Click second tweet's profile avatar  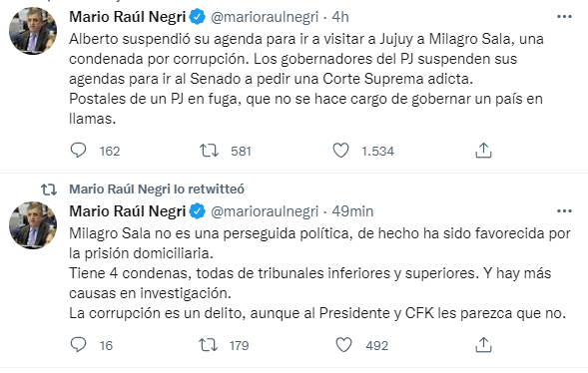(33, 225)
